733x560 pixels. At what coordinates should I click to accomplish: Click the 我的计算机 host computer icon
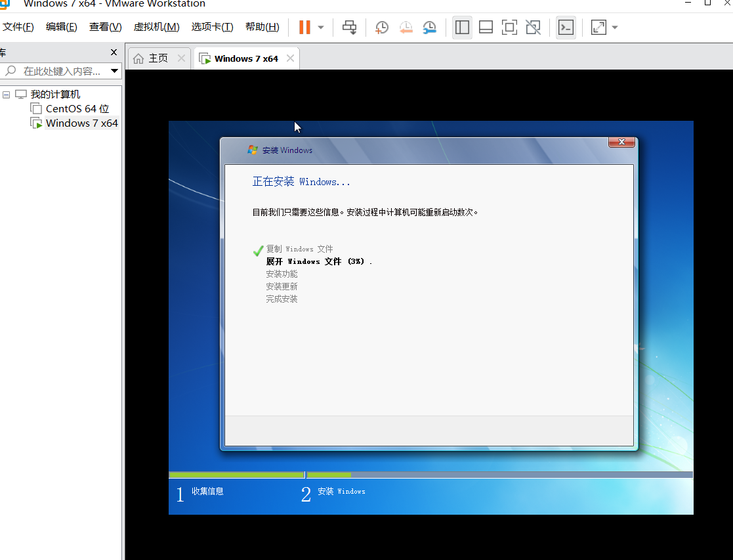point(20,94)
